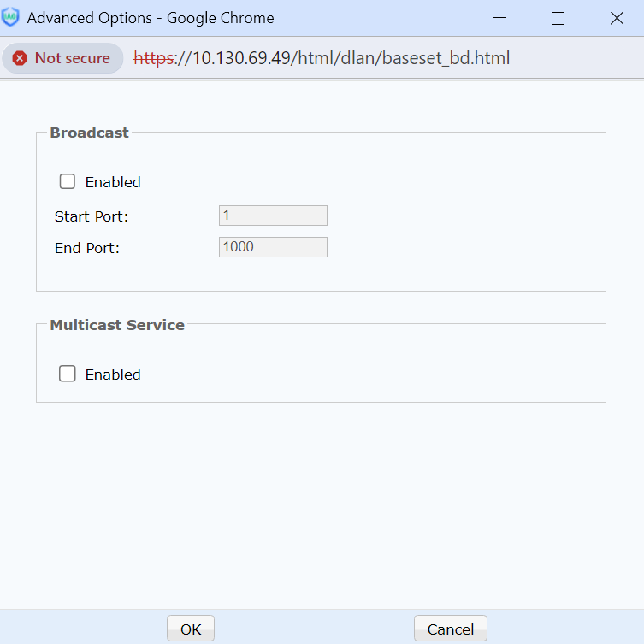Close the Advanced Options window
The height and width of the screenshot is (644, 644).
(x=616, y=18)
